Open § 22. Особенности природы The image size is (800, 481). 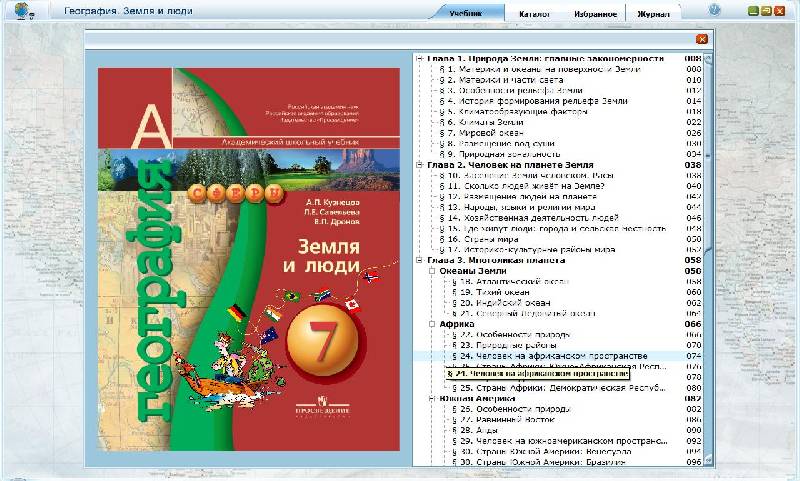[511, 335]
